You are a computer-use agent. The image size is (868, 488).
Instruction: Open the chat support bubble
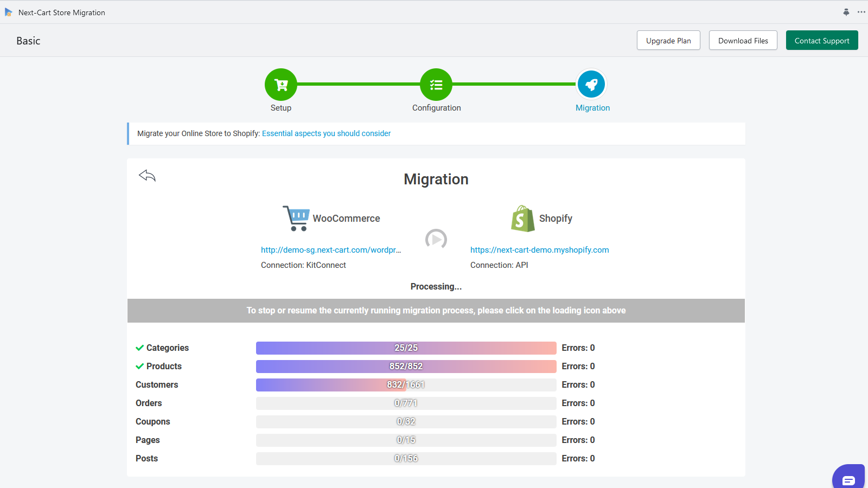tap(848, 479)
